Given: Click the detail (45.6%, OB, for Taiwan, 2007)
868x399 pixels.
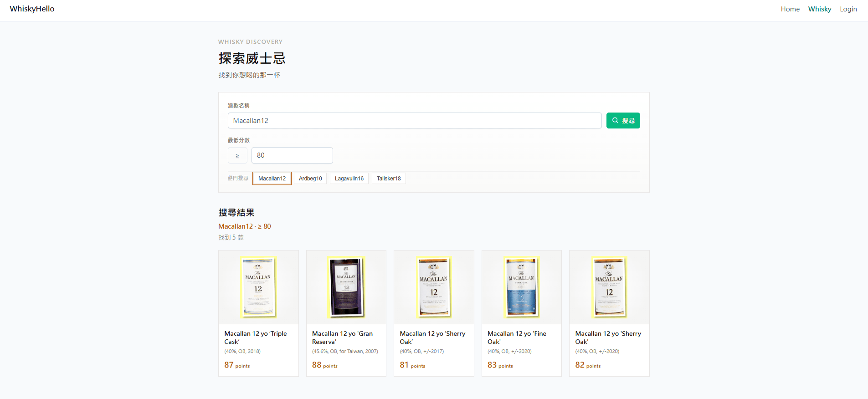Looking at the screenshot, I should click(345, 351).
